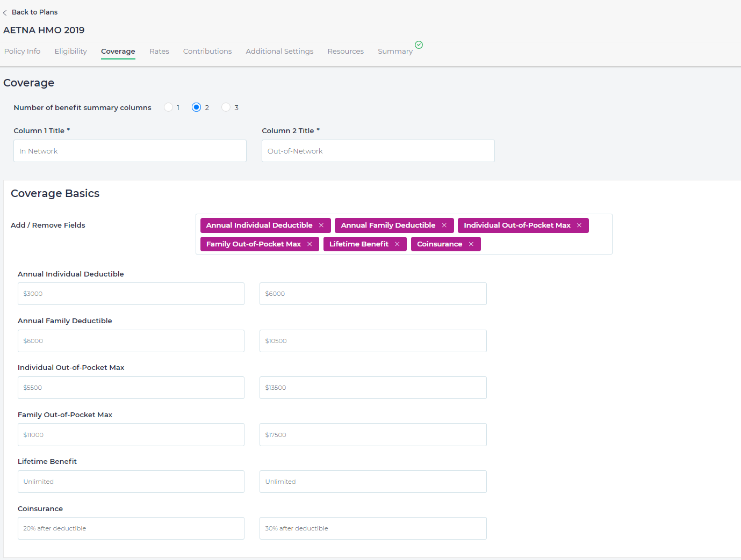The height and width of the screenshot is (560, 741).
Task: Open the Additional Settings tab
Action: [279, 52]
